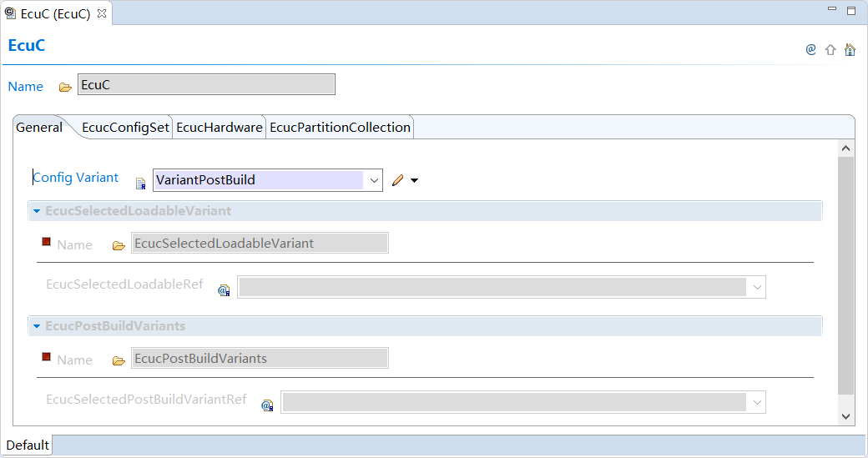Screen dimensions: 868x458
Task: Click the EcucSelectedPostBuildVariantRef reference icon
Action: click(267, 405)
